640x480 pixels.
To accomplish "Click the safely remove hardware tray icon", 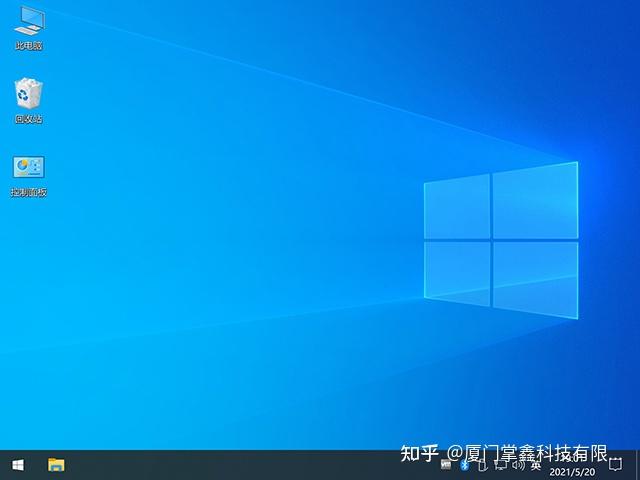I will point(482,464).
